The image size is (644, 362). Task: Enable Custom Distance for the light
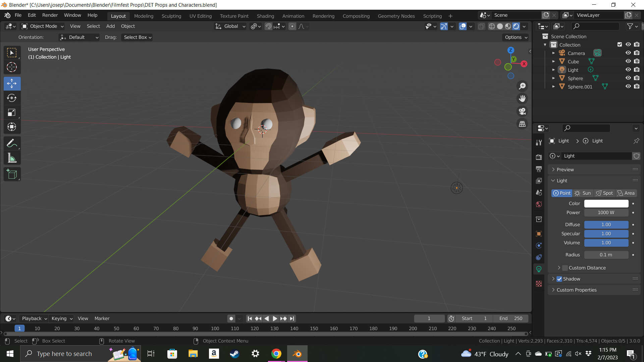[565, 268]
